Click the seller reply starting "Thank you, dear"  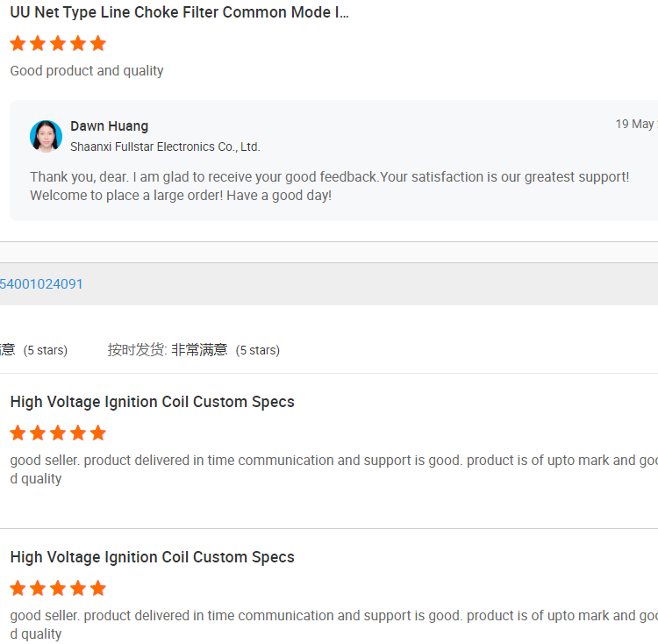pos(329,186)
